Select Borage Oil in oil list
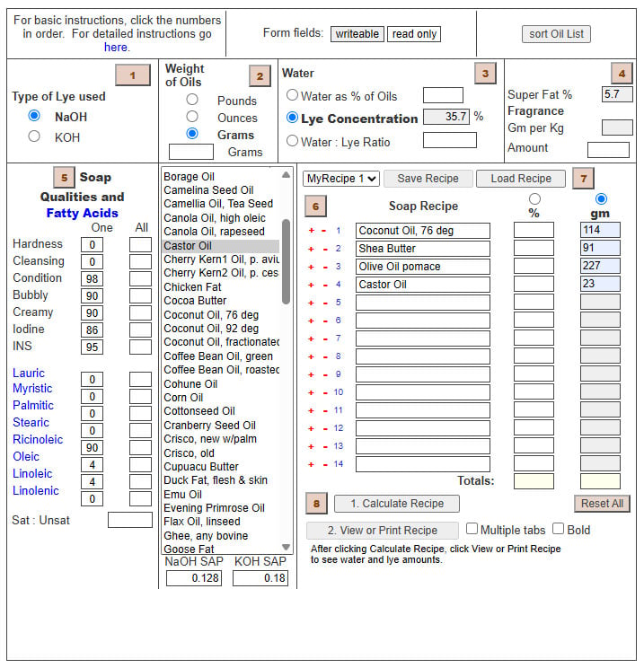 click(x=221, y=177)
